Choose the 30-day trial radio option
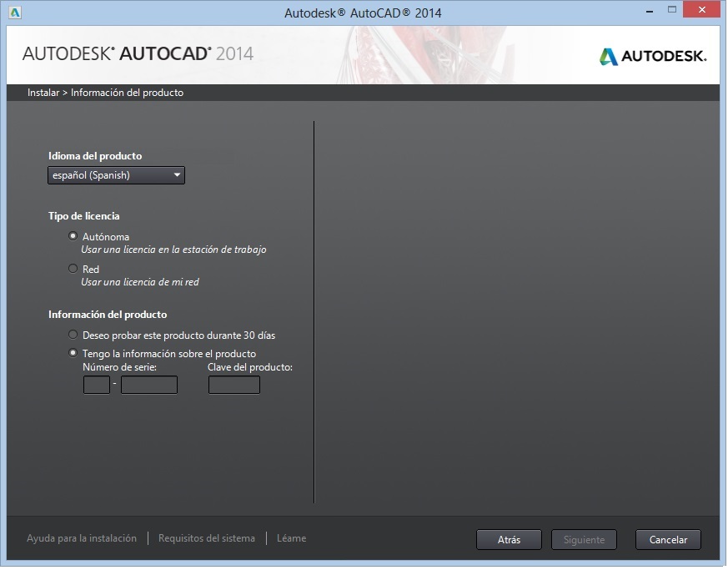 [x=73, y=335]
